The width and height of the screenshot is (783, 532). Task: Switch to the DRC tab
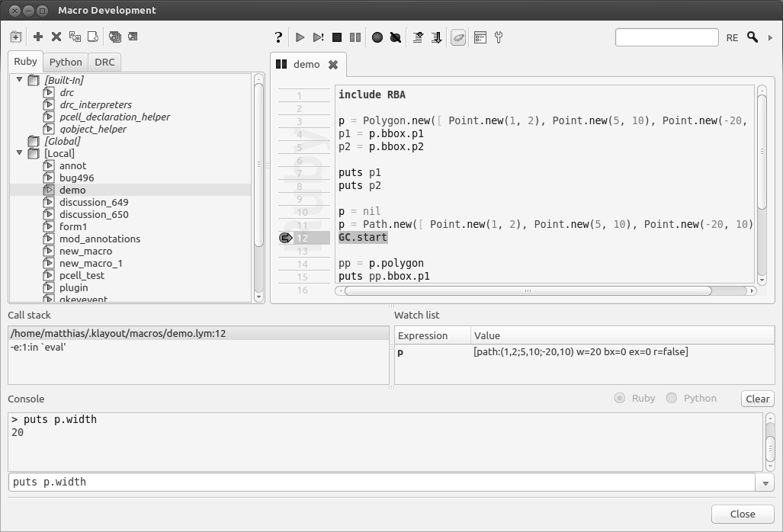pos(104,62)
